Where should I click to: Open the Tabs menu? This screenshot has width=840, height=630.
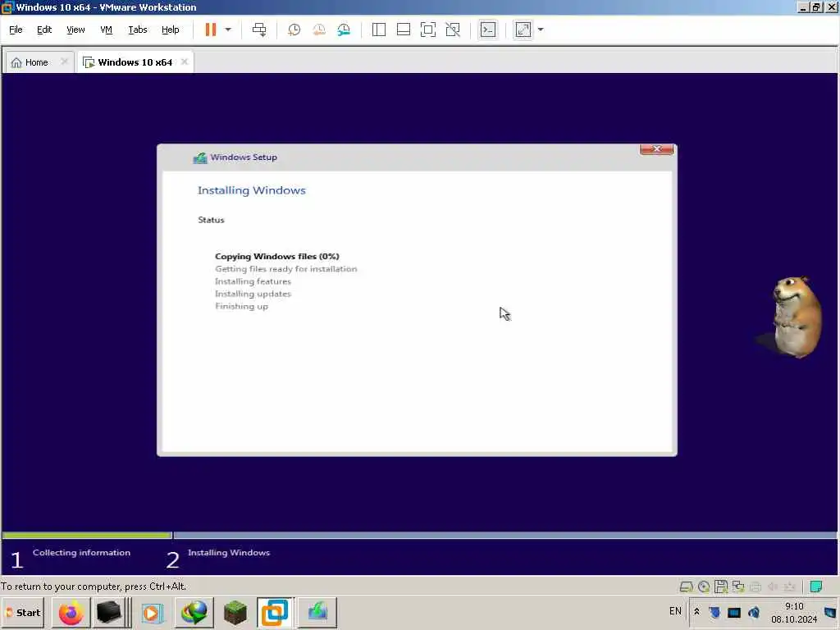click(138, 30)
